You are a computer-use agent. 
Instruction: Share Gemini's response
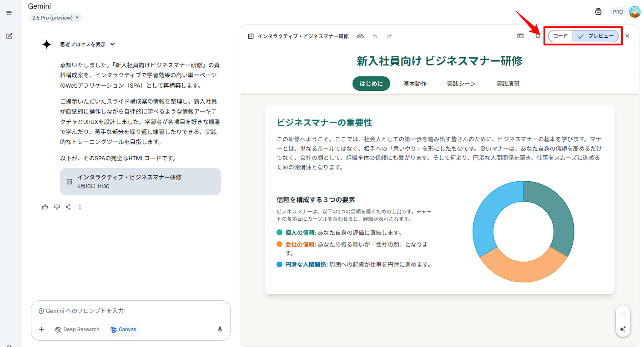(x=68, y=207)
